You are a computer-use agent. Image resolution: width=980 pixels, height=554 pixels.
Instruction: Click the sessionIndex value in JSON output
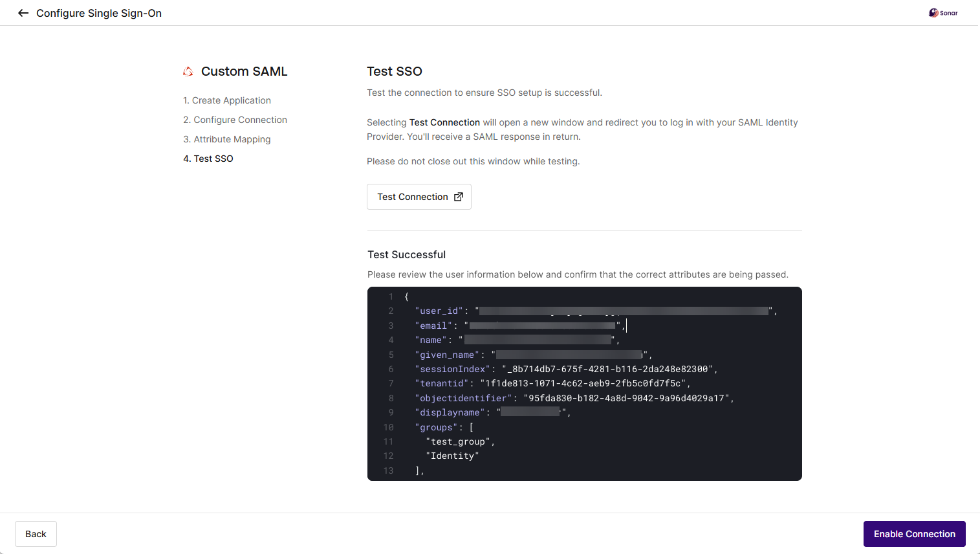point(607,369)
